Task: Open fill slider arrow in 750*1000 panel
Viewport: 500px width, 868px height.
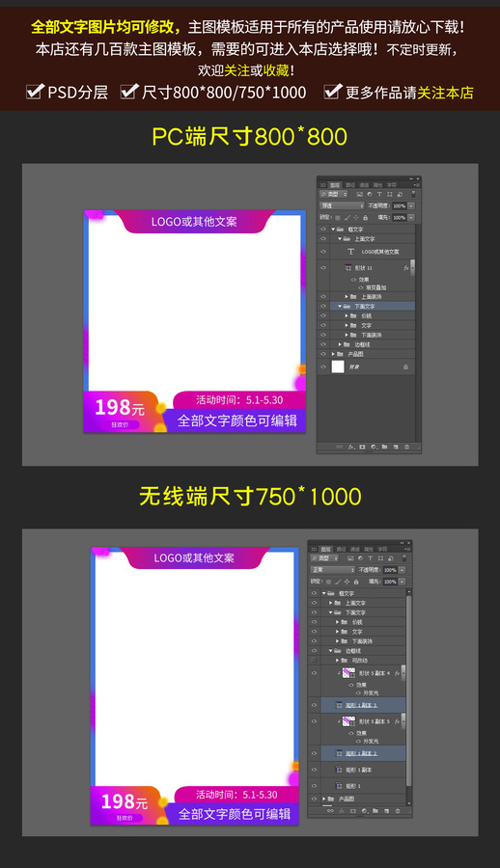Action: point(402,582)
